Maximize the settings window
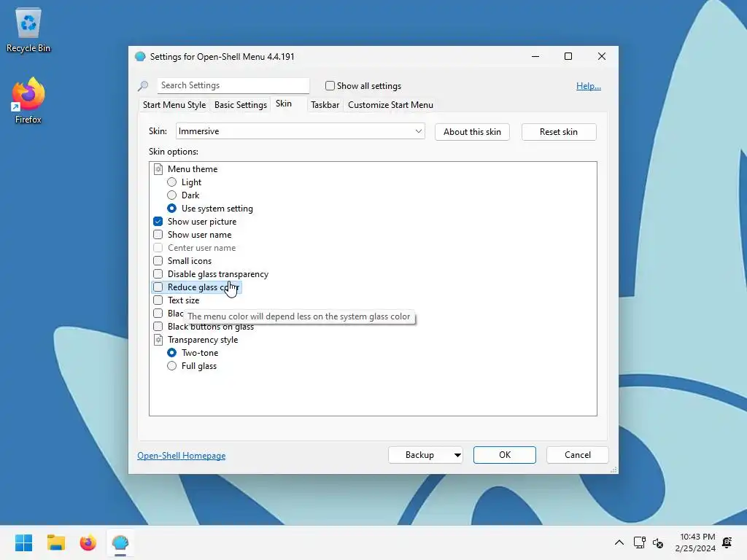 coord(568,56)
